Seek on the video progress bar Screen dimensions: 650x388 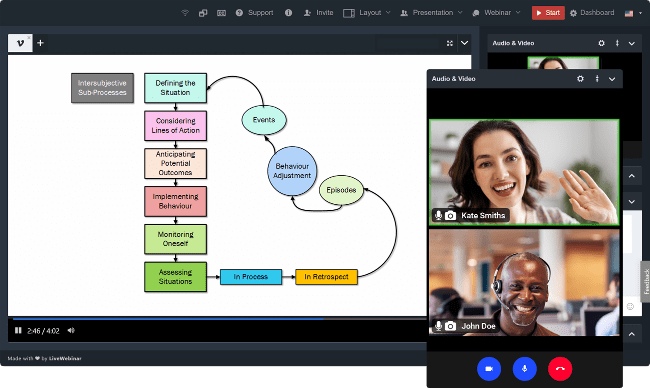click(x=220, y=319)
